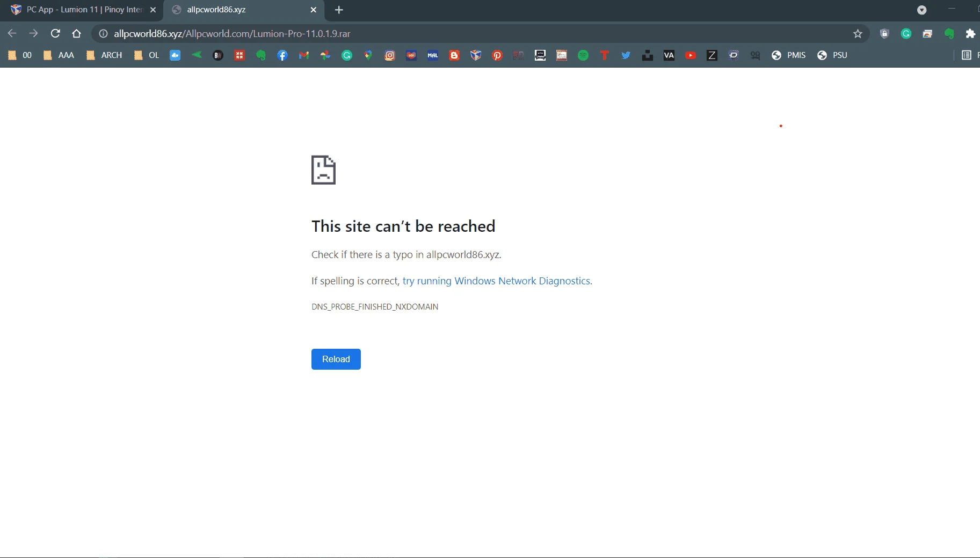Open the PMIS bookmark
The width and height of the screenshot is (980, 558).
[789, 55]
